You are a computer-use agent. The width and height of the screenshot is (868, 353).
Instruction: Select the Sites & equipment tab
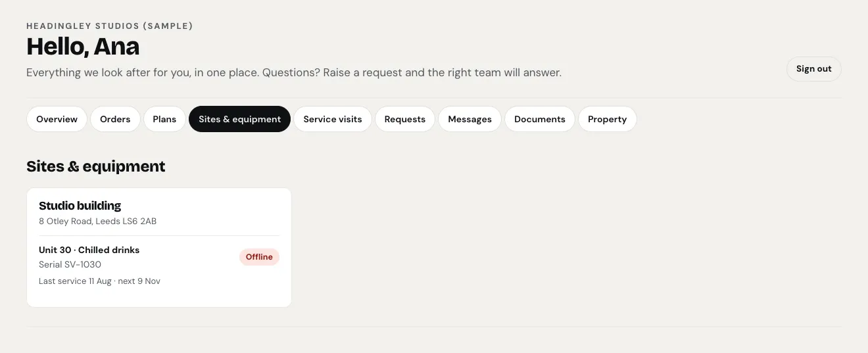(x=239, y=119)
